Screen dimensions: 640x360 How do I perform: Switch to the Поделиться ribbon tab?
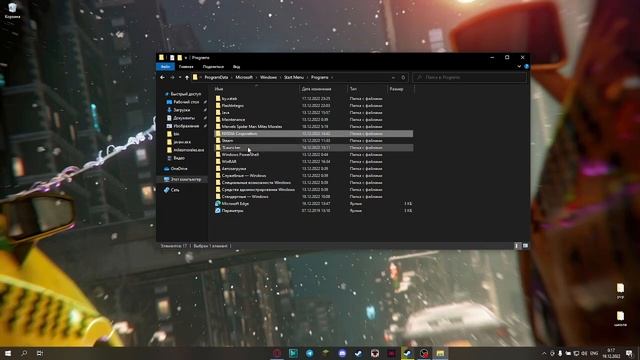(213, 67)
